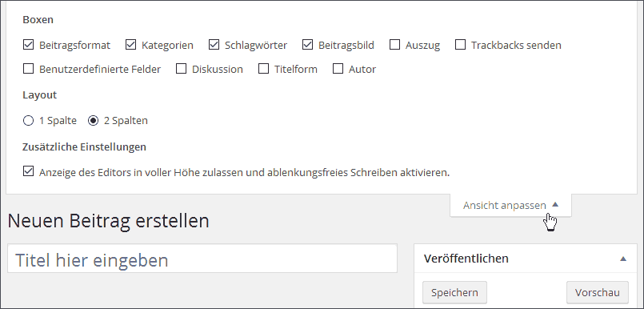Tick the Diskussion checkbox

click(x=181, y=69)
